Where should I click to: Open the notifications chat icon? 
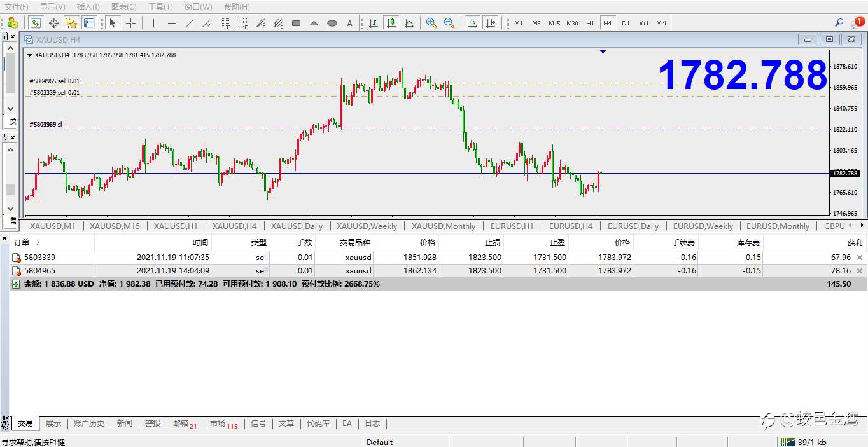tap(858, 22)
